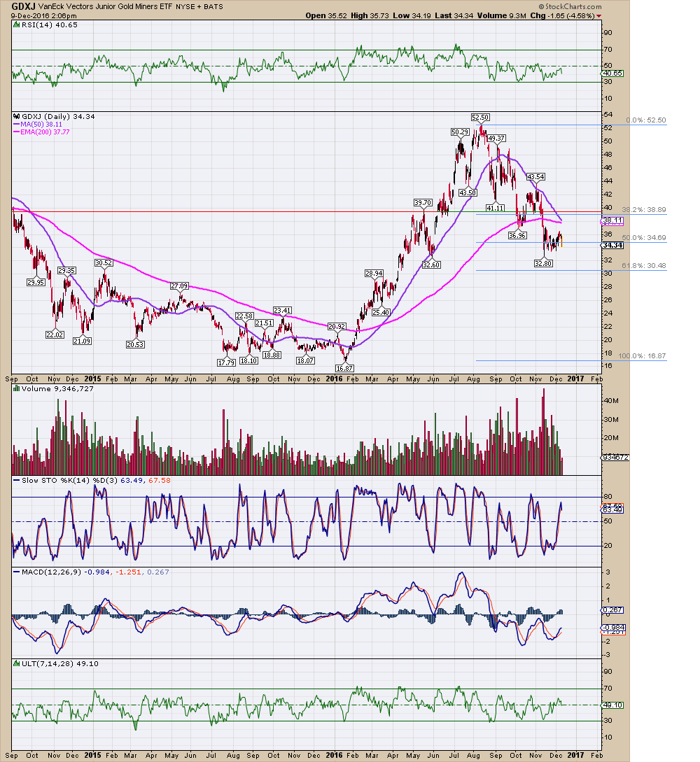
Task: Click the Volume 9,346,727 panel label
Action: (53, 389)
